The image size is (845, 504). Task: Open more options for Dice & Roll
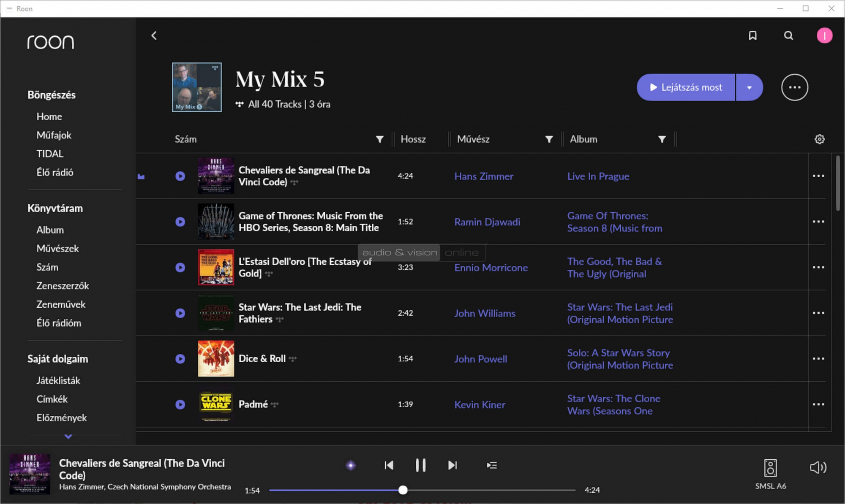818,358
